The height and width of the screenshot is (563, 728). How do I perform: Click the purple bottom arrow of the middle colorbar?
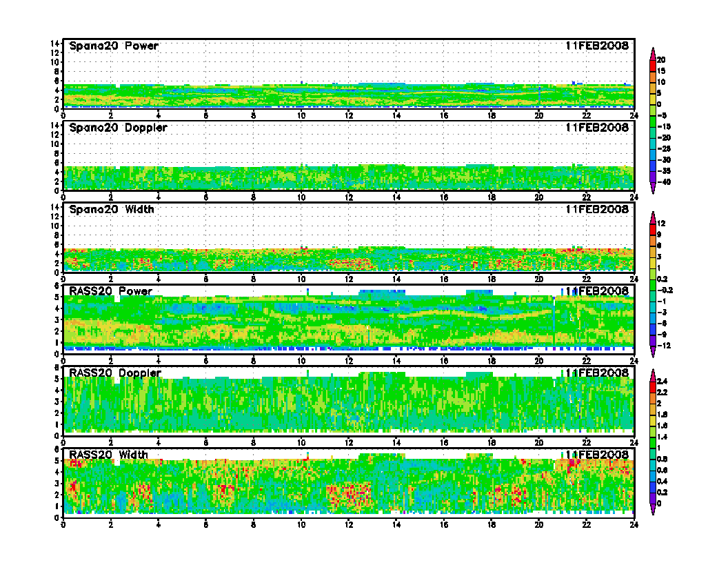pos(653,352)
